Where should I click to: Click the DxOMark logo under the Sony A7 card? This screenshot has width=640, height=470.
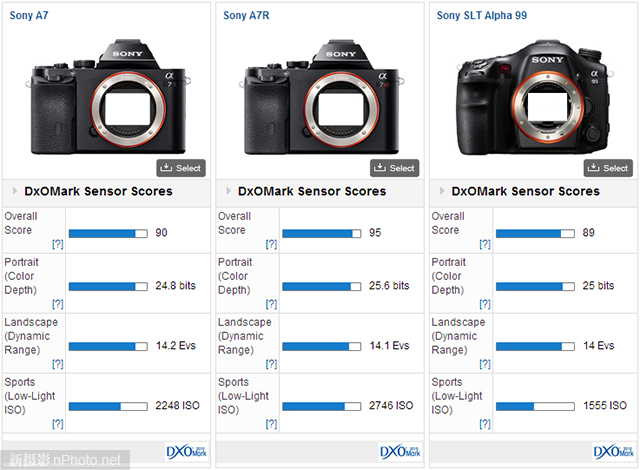tap(187, 452)
